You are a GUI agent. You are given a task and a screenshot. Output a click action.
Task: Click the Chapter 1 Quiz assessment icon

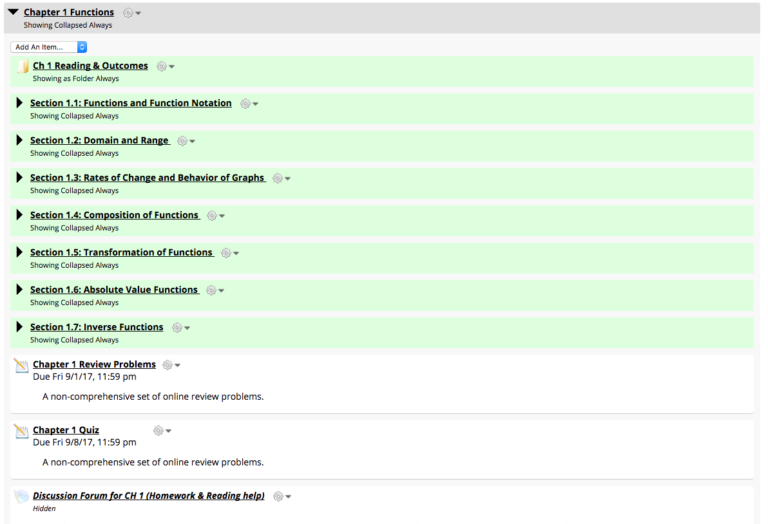(x=22, y=431)
